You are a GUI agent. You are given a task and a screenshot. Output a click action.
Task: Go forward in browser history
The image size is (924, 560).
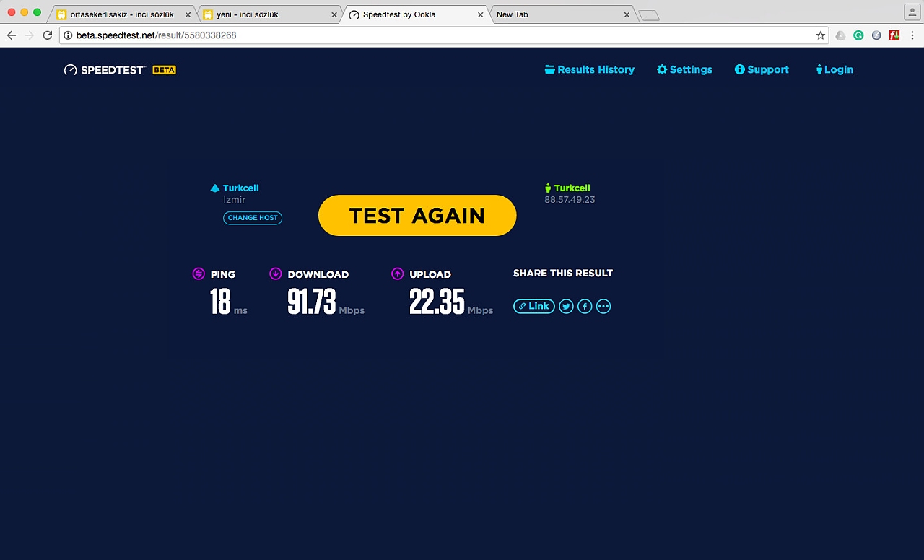[30, 35]
